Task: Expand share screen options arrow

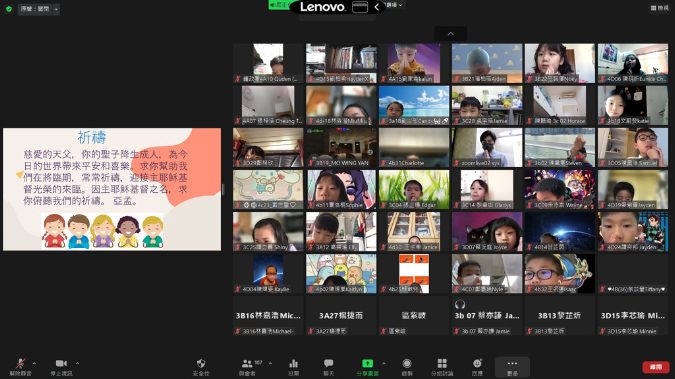Action: point(384,363)
